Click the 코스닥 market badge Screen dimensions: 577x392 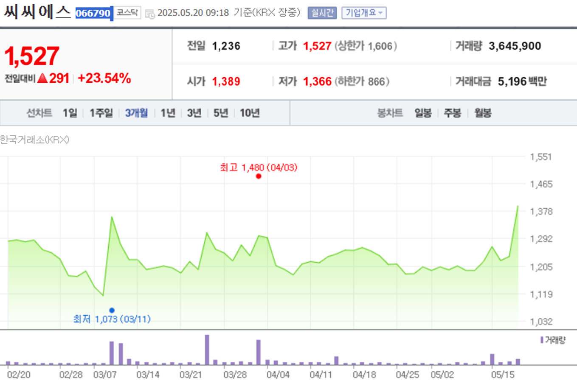[127, 13]
